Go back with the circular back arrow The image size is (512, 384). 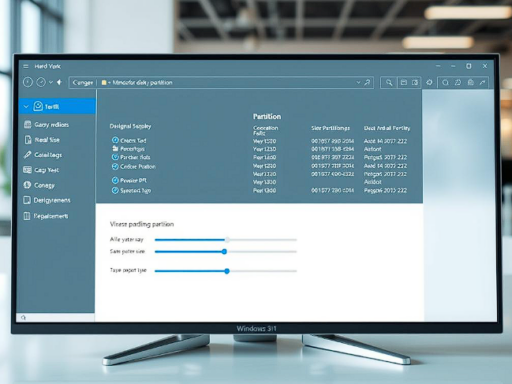pyautogui.click(x=28, y=82)
